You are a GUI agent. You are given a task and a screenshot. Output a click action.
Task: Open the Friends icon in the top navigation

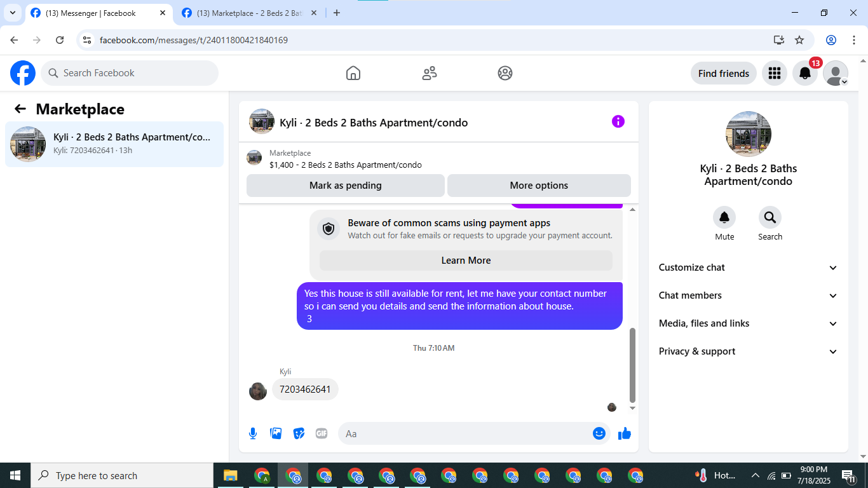[x=430, y=73]
